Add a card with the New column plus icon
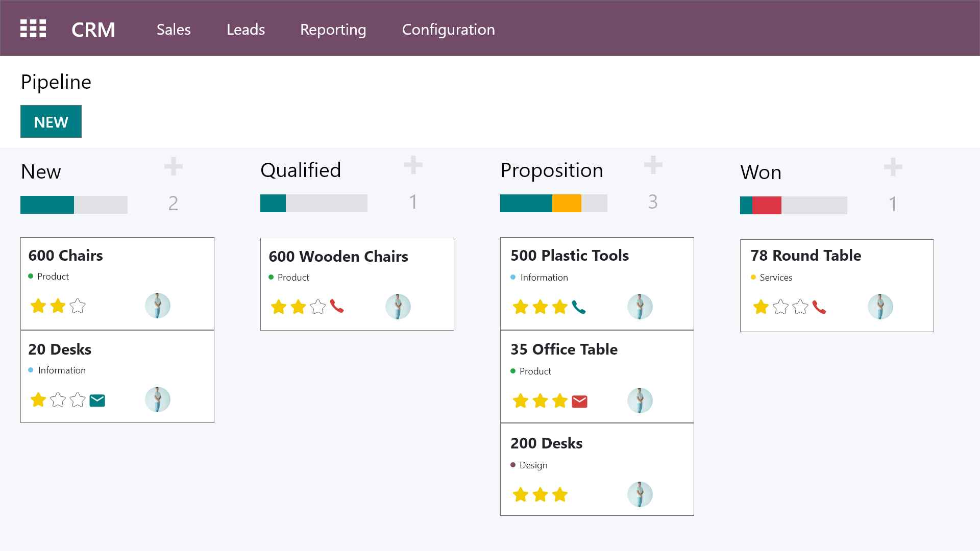980x551 pixels. 174,167
